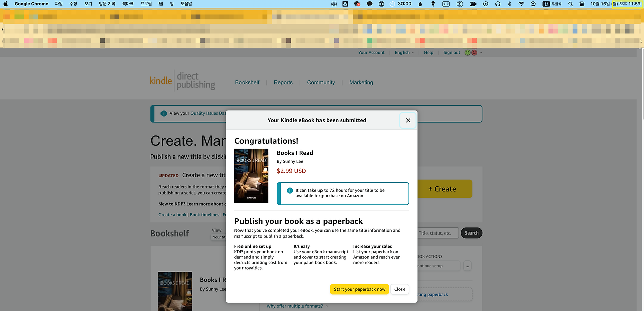
Task: Open the Bookshelf tab
Action: 248,82
